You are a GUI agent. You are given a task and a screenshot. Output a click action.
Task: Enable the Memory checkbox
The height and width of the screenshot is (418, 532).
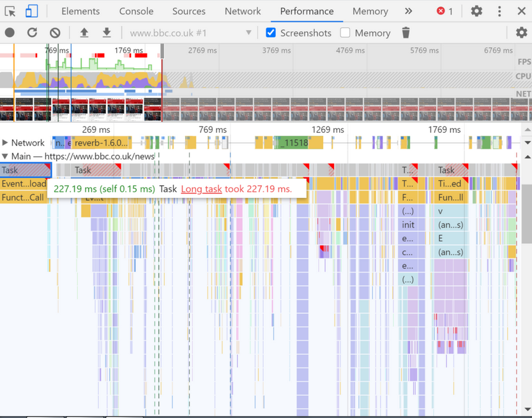tap(345, 33)
